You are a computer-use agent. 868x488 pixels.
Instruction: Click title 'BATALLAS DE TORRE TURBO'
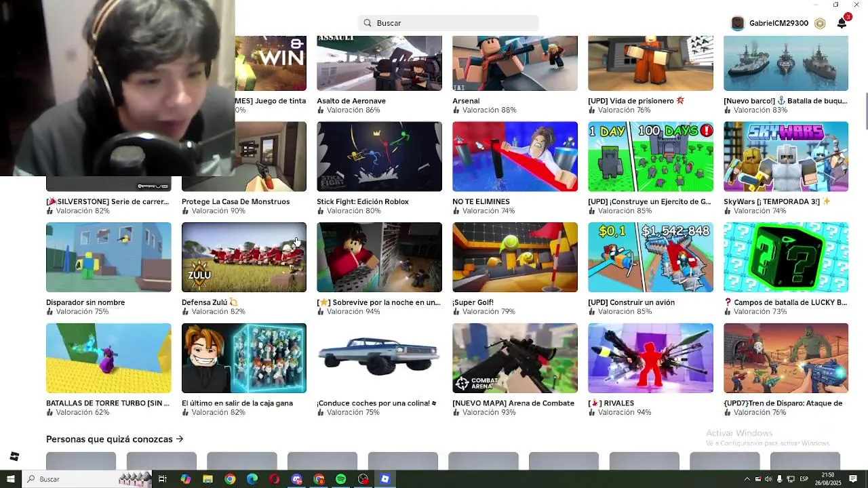108,403
